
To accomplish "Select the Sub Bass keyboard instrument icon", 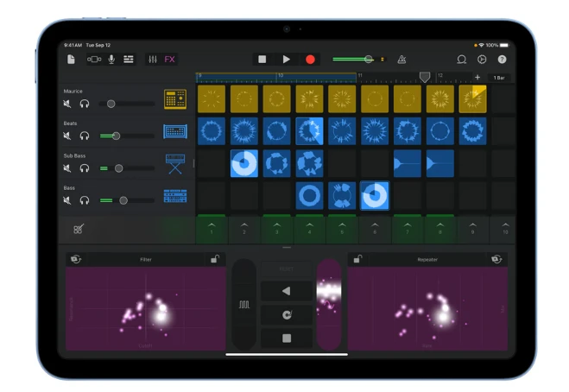I will pos(175,163).
